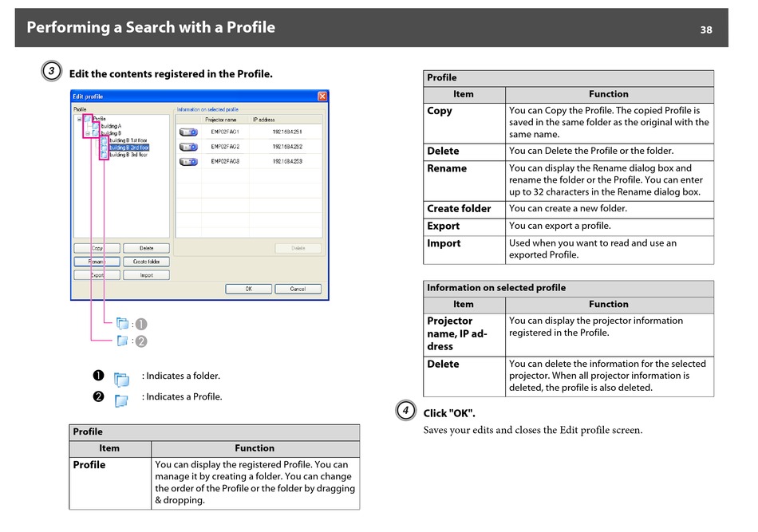758x532 pixels.
Task: Click IP address 192.168.4.251
Action: tap(287, 132)
